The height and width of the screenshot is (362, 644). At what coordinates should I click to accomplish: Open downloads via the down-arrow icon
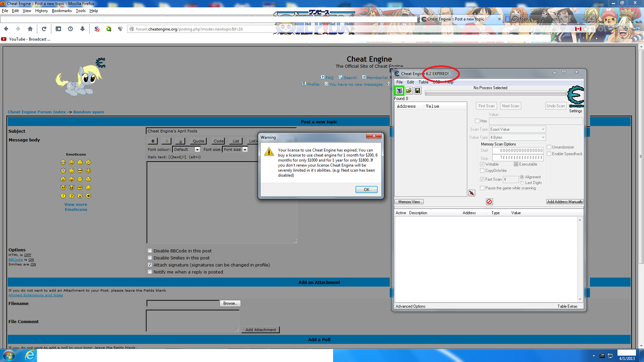click(x=83, y=29)
